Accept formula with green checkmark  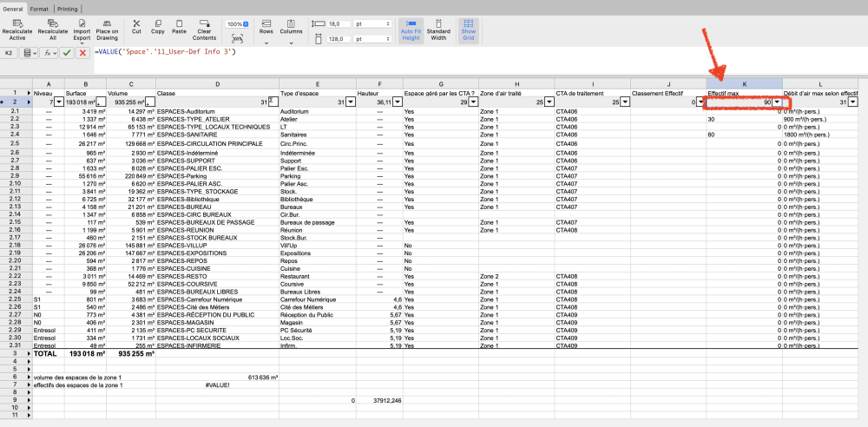[x=66, y=53]
